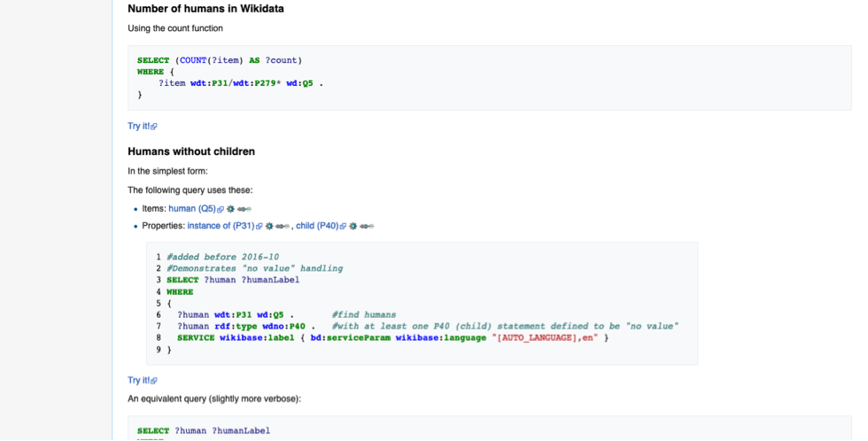
Task: Click the graph icon after child (P40)
Action: tap(367, 227)
